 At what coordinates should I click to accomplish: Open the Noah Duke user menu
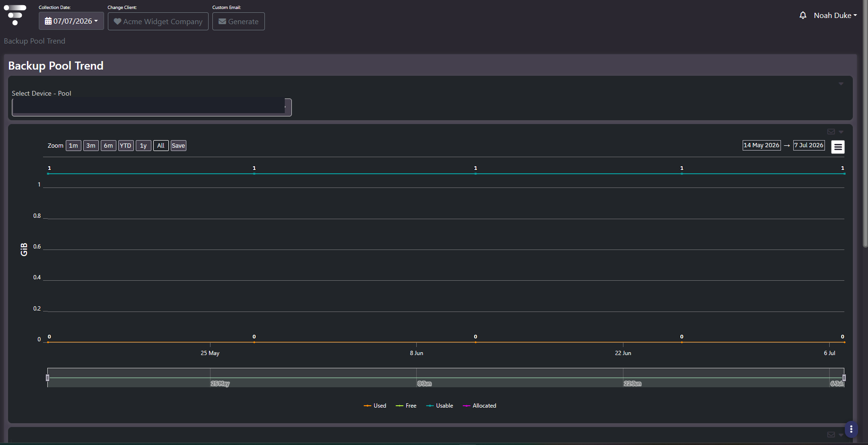click(x=835, y=16)
